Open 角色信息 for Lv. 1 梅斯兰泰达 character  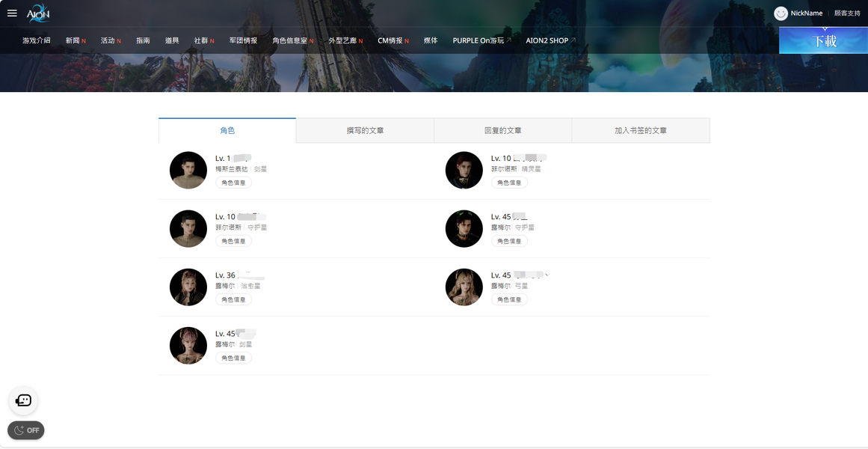coord(233,183)
